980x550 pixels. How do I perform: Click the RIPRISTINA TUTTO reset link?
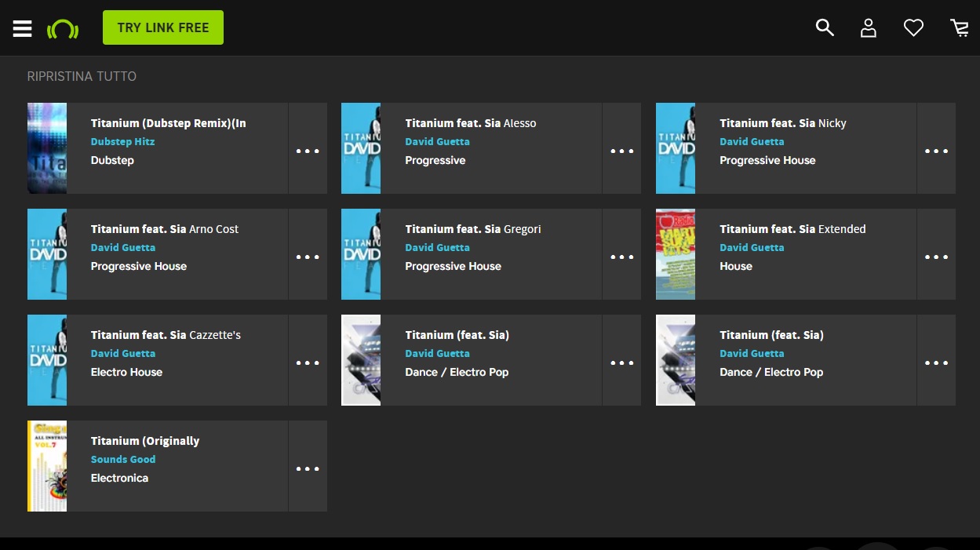[x=82, y=76]
